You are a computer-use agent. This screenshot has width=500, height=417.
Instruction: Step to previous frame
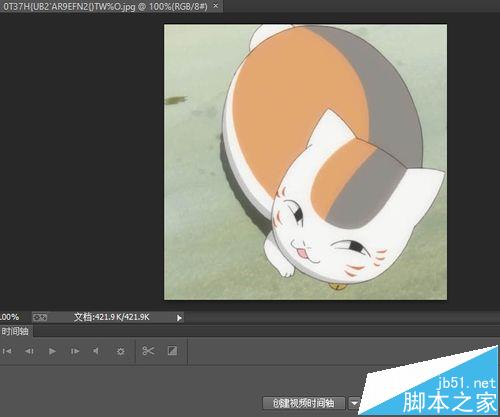pos(29,351)
